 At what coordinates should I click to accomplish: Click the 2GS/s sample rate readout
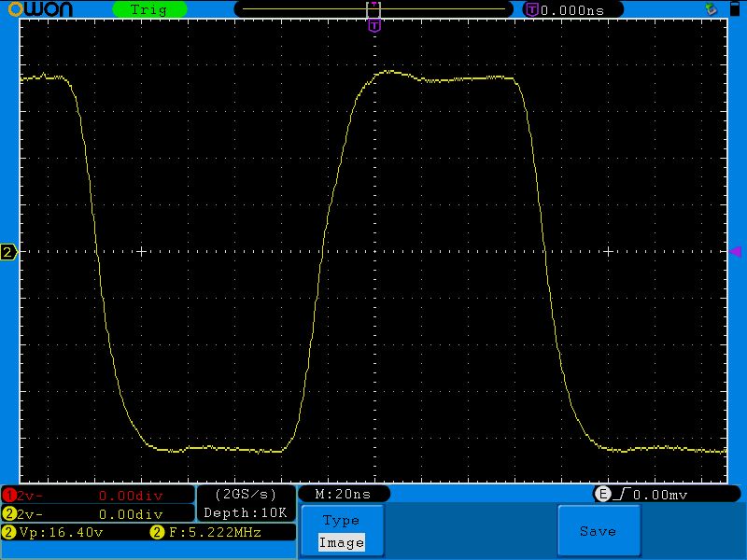[246, 495]
